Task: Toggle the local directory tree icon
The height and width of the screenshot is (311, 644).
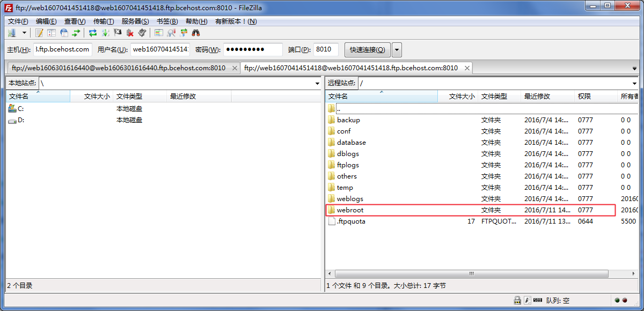Action: click(x=52, y=33)
